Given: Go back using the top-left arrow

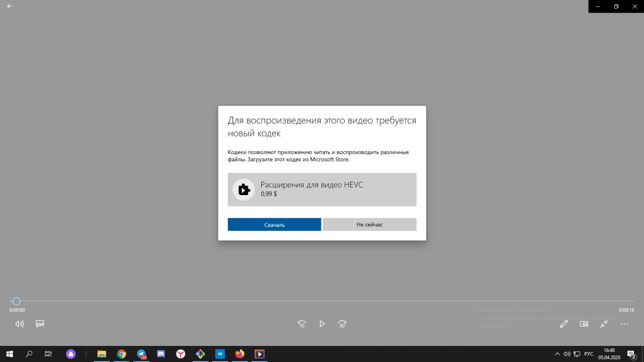Looking at the screenshot, I should [x=10, y=7].
